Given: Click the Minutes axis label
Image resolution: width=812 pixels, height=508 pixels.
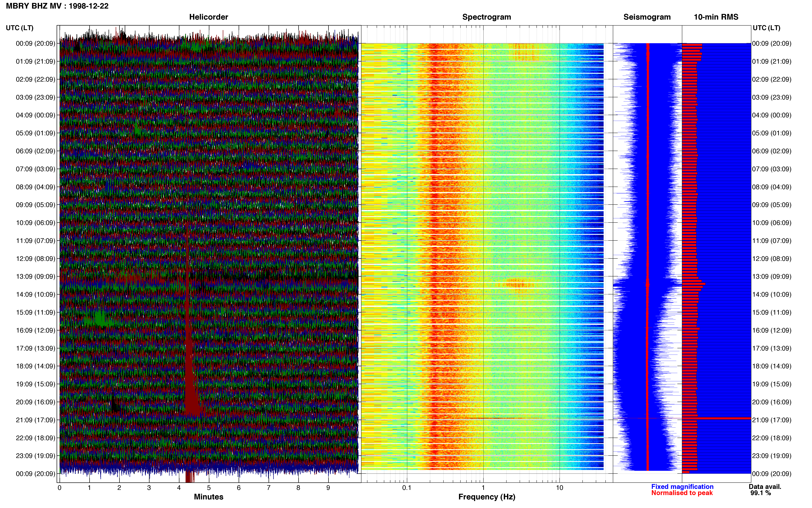Looking at the screenshot, I should tap(209, 497).
